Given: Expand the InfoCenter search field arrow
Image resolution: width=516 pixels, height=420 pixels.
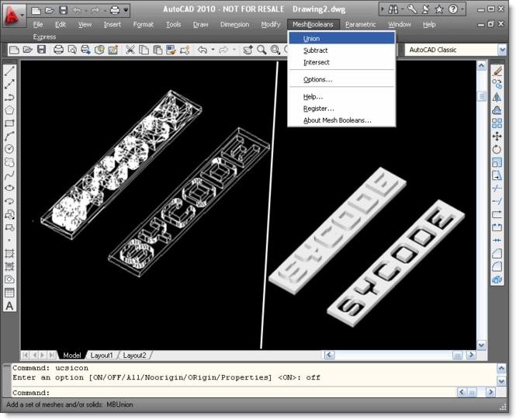Looking at the screenshot, I should pos(383,9).
